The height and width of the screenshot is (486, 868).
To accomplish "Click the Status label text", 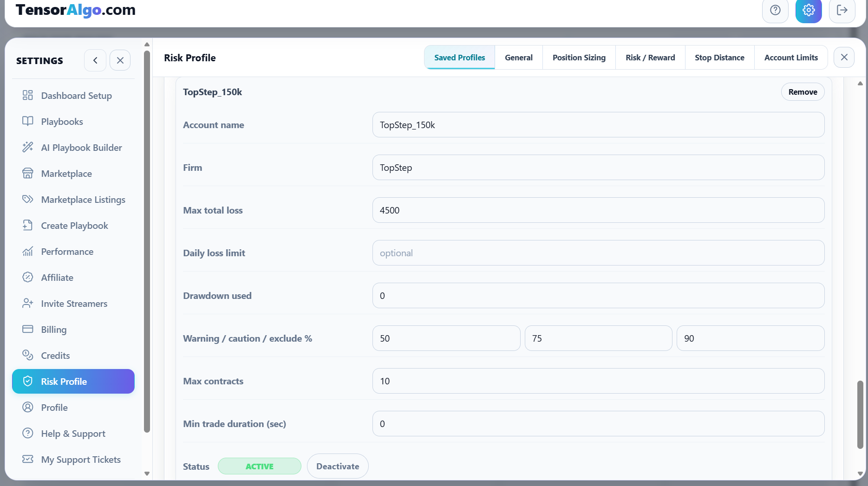I will click(x=196, y=467).
